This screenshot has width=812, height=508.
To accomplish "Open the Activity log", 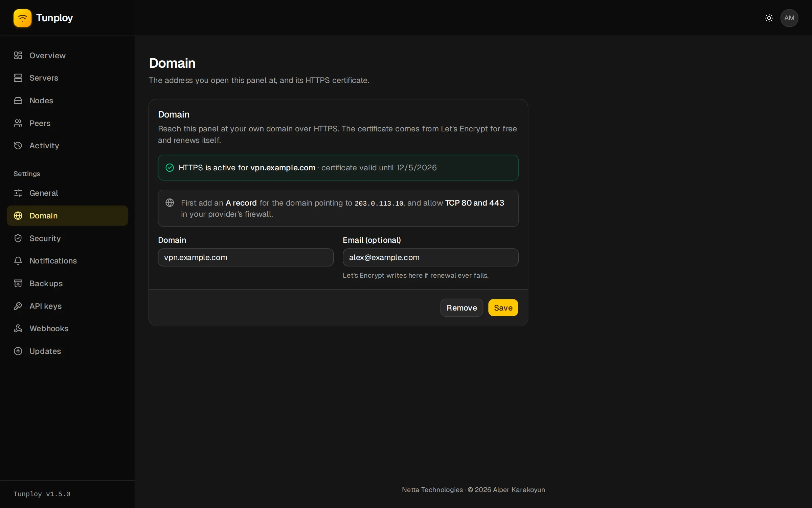I will tap(67, 146).
